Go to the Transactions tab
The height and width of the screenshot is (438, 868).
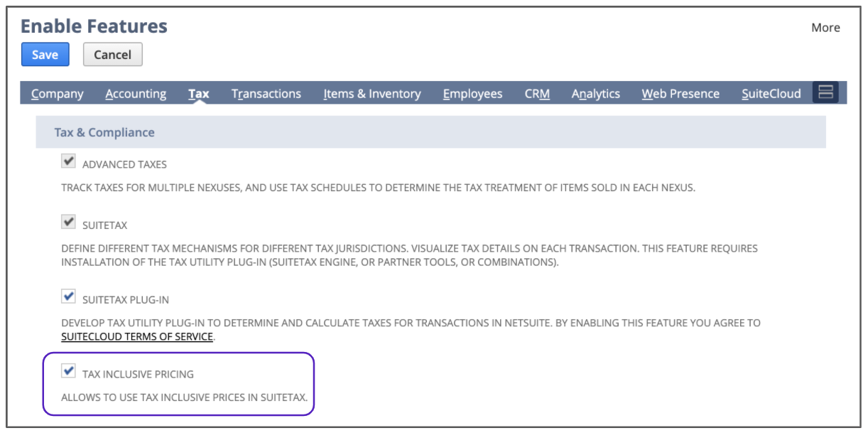(x=266, y=94)
